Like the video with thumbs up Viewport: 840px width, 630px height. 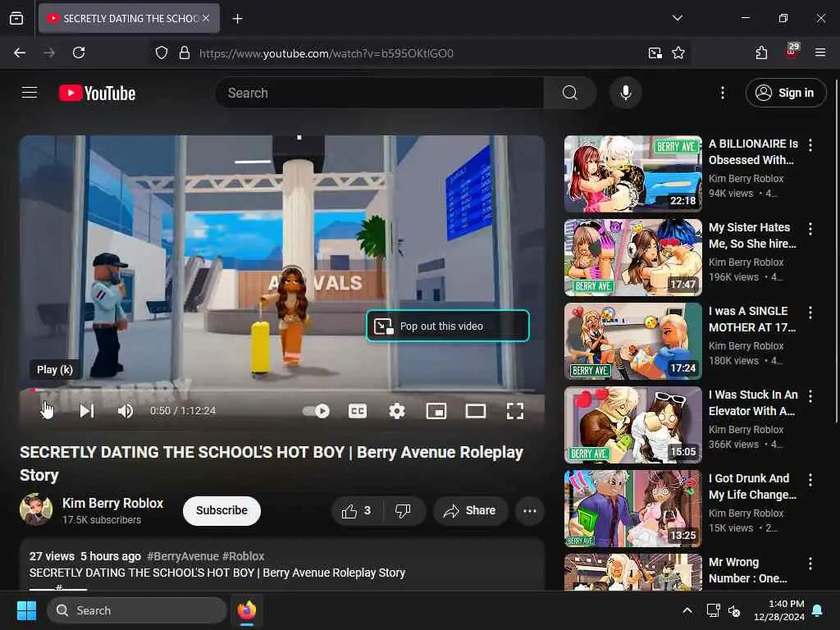point(357,510)
